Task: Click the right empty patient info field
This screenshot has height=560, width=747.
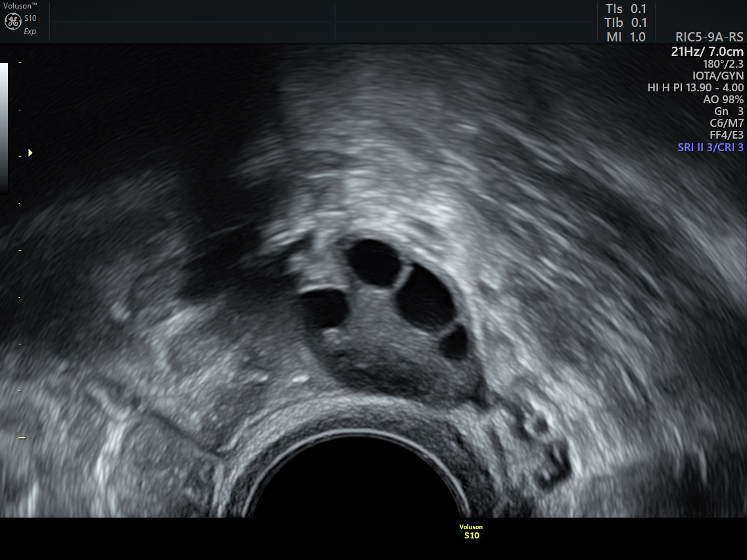Action: tap(465, 22)
